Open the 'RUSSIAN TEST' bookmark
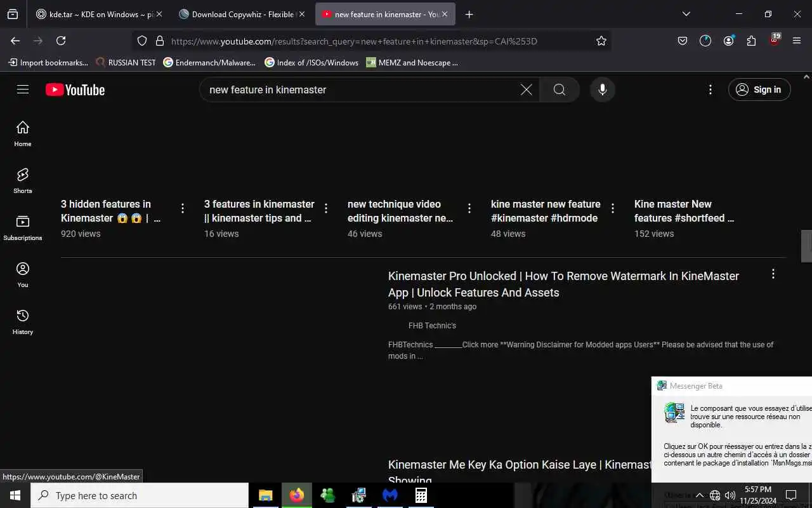 click(x=126, y=62)
